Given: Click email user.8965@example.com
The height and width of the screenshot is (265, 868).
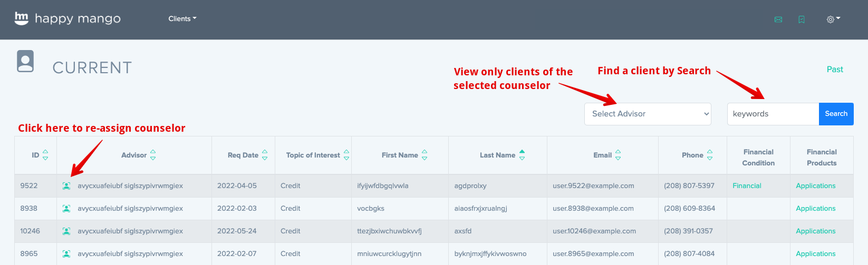Looking at the screenshot, I should coord(593,253).
